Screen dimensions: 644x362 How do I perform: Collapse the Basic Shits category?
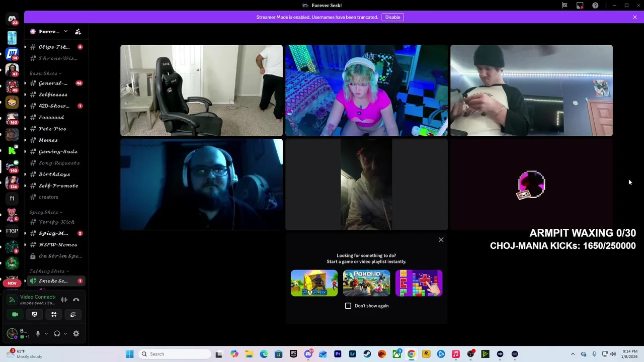(x=45, y=73)
